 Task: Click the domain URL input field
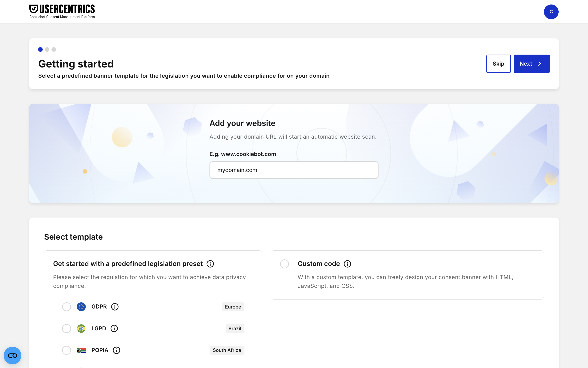(x=294, y=170)
